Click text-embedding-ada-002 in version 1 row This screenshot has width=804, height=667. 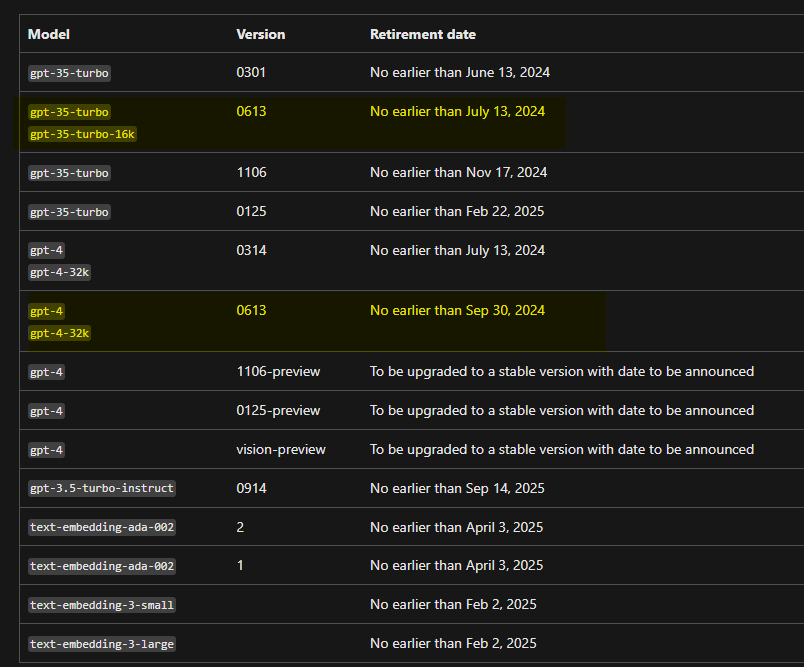pyautogui.click(x=102, y=566)
